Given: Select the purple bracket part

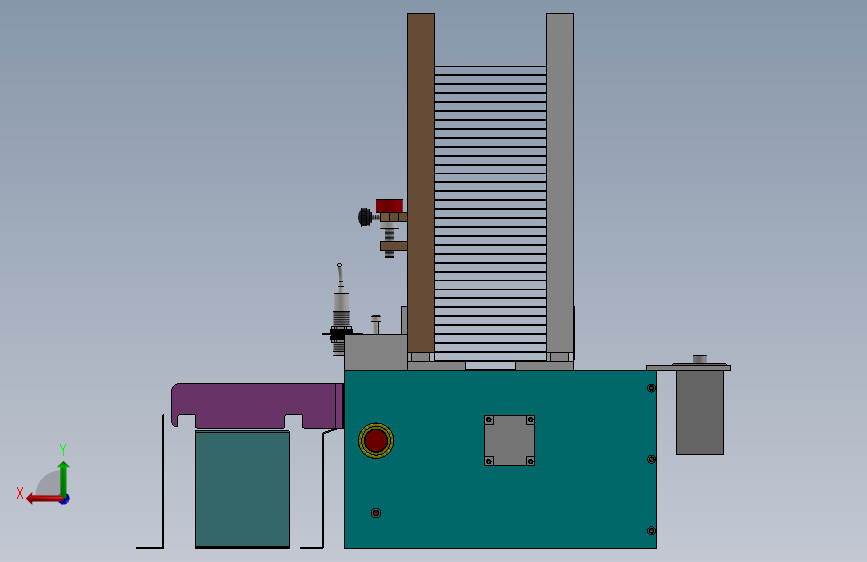Looking at the screenshot, I should (257, 405).
